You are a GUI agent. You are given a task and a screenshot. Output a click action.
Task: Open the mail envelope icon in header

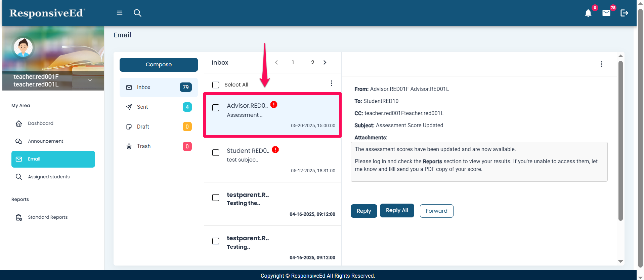point(606,13)
